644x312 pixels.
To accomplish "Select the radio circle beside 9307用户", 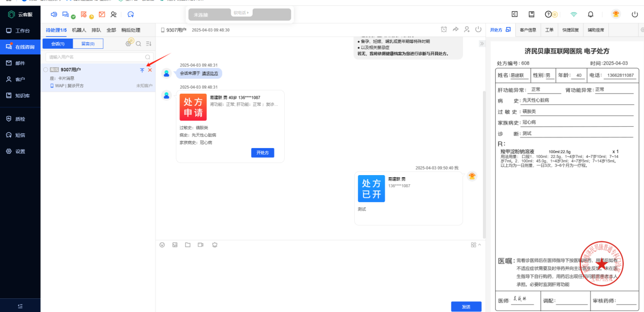I will [46, 70].
